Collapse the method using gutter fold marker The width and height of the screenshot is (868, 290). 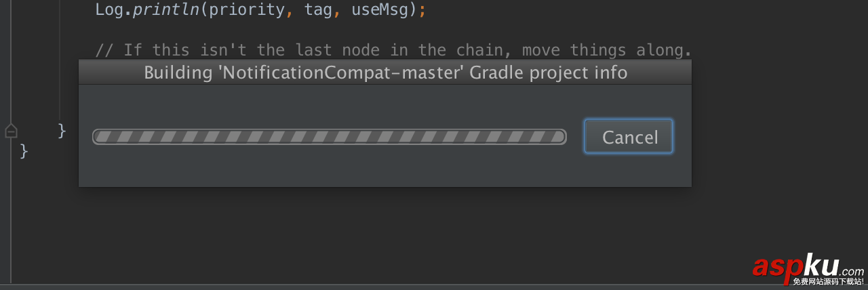coord(11,131)
